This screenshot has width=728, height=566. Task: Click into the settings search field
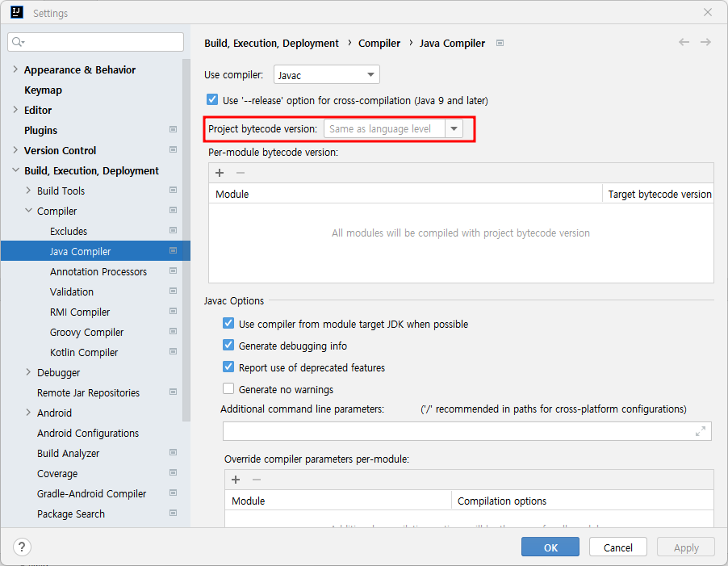click(x=96, y=42)
